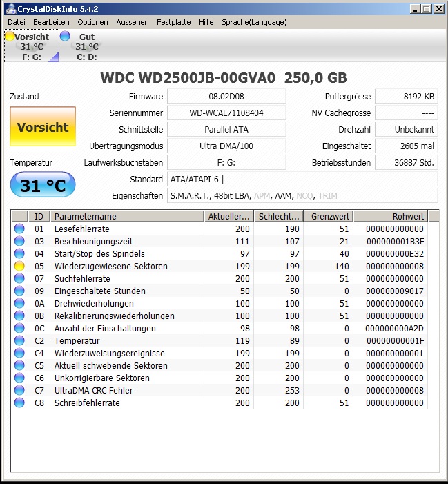Select the Gut C: D: disk tab

point(87,46)
